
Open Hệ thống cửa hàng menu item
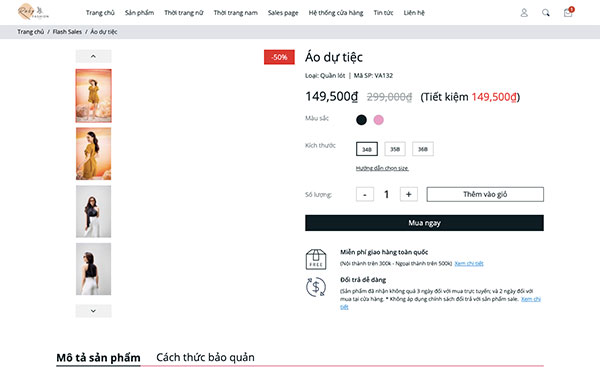coord(336,13)
